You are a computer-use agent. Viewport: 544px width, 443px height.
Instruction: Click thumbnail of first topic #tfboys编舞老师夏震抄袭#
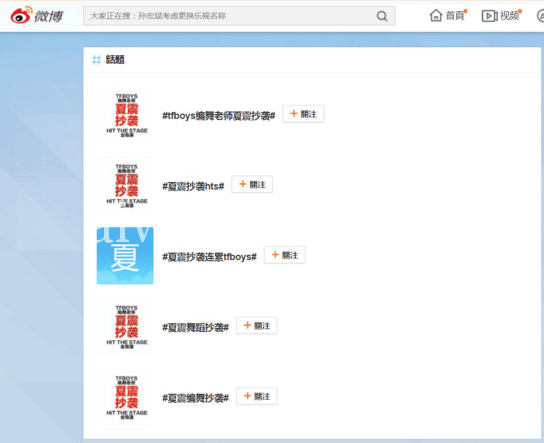coord(125,115)
